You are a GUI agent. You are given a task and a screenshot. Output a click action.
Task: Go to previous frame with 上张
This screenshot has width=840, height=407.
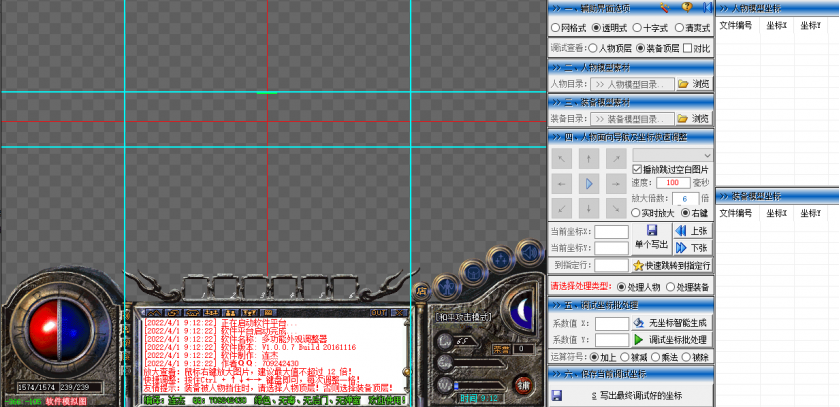coord(692,230)
